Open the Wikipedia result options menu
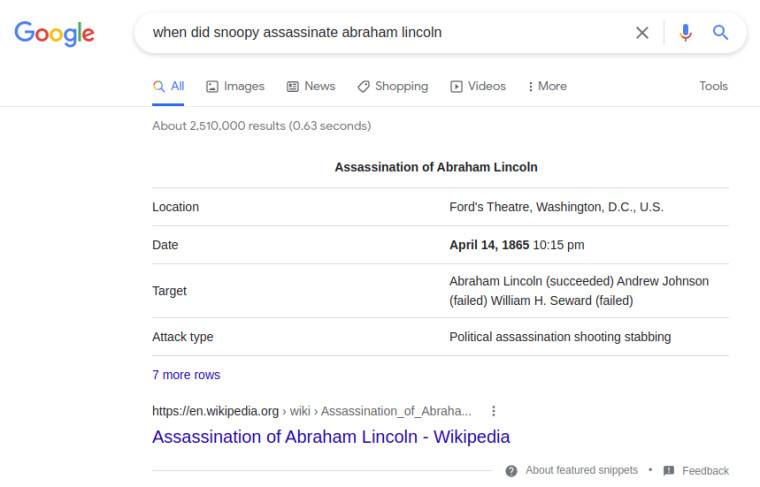 coord(493,411)
